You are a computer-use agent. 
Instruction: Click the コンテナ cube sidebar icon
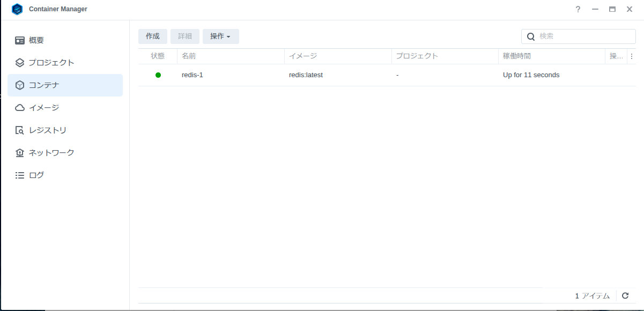(20, 85)
